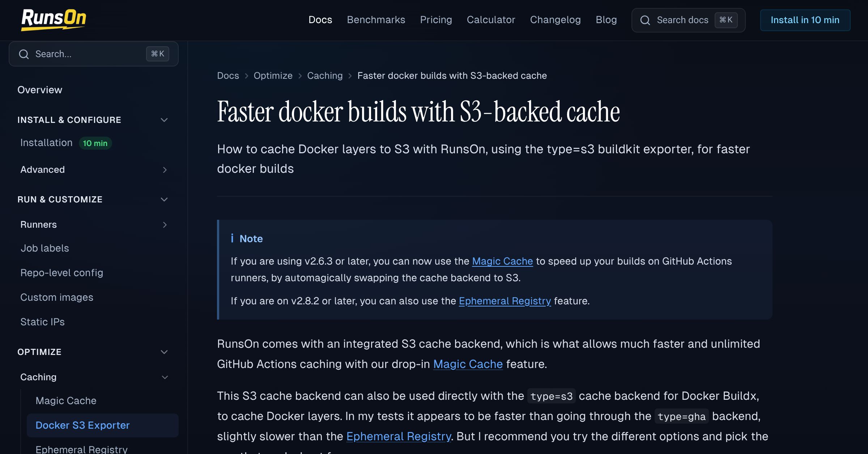Expand the Runners submenu

click(165, 225)
